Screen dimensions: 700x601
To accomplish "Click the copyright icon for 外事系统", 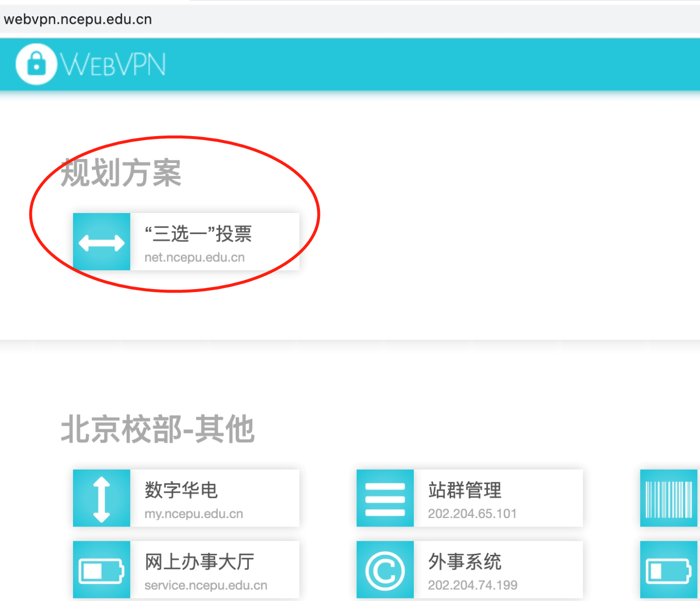I will pos(385,570).
